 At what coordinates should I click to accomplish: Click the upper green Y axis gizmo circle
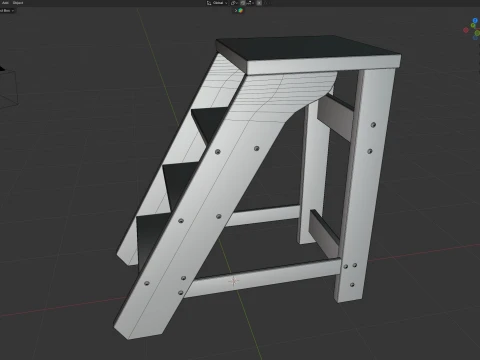tap(473, 26)
